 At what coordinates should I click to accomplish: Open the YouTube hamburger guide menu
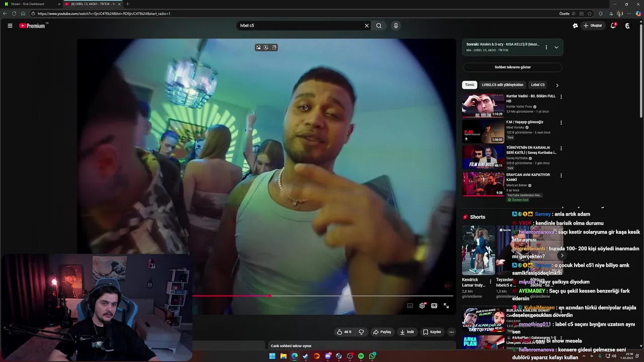[10, 26]
